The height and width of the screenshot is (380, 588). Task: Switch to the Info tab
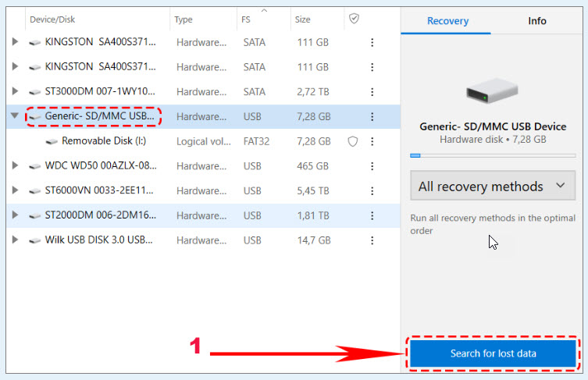point(537,21)
